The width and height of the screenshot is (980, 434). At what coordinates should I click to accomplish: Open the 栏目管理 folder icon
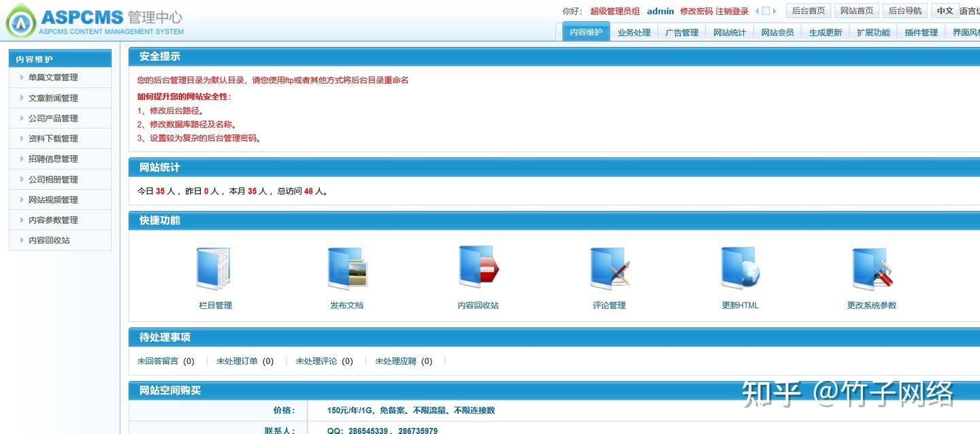point(214,269)
